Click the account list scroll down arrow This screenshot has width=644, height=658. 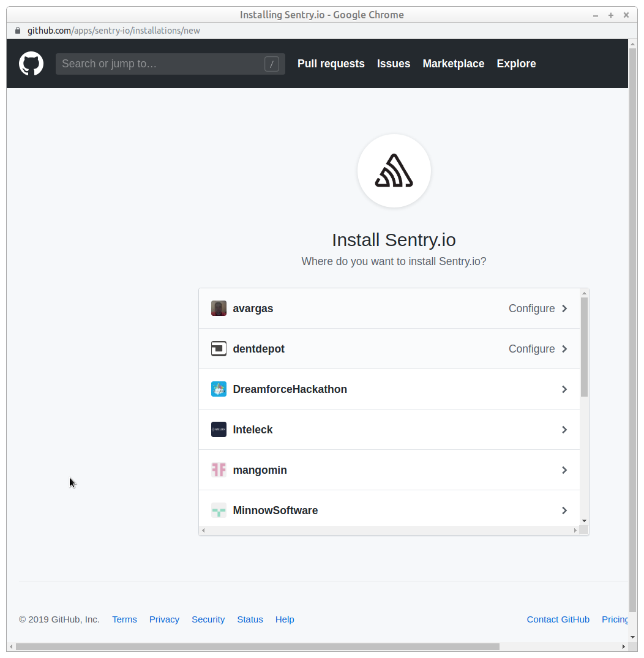coord(584,521)
